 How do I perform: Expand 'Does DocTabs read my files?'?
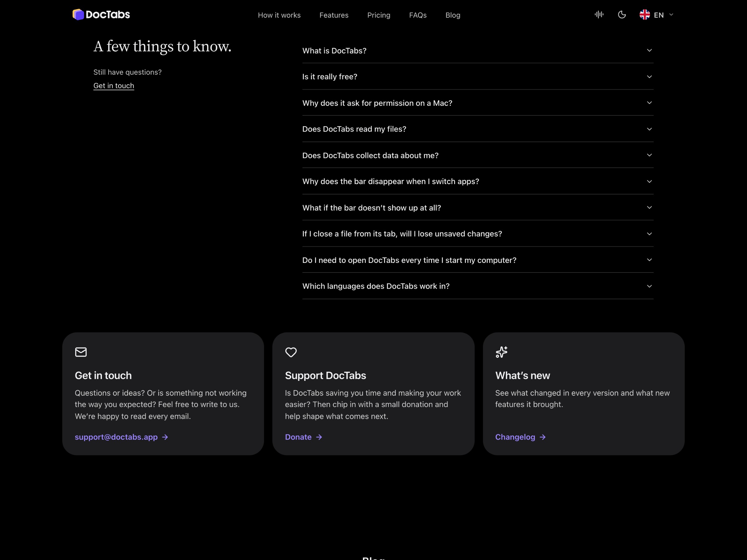coord(478,129)
